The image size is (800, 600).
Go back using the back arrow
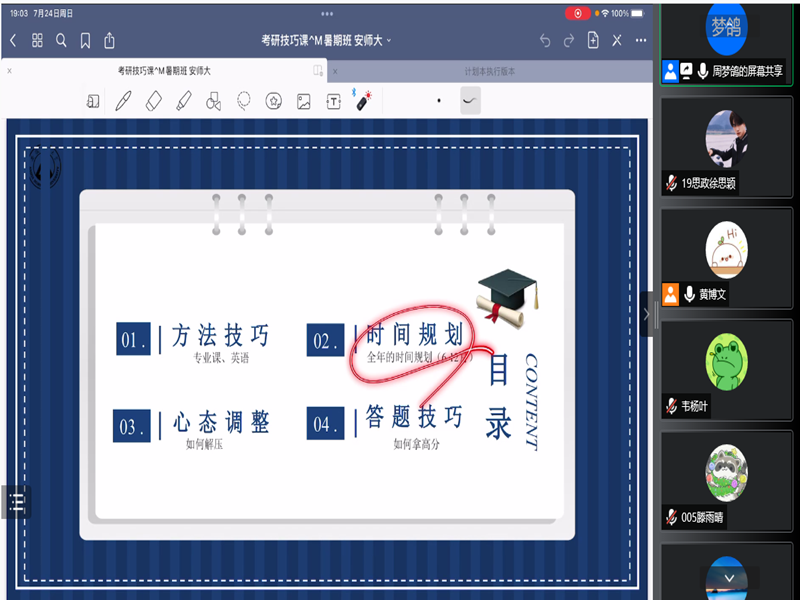click(x=13, y=40)
